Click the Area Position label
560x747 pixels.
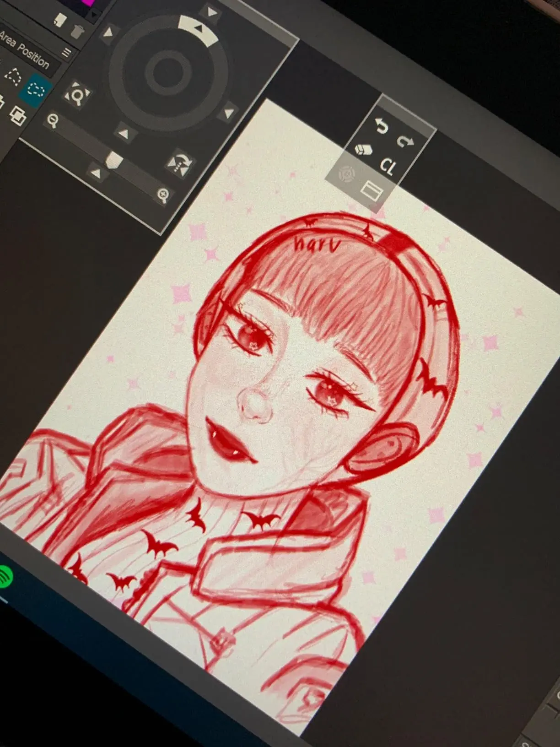24,49
